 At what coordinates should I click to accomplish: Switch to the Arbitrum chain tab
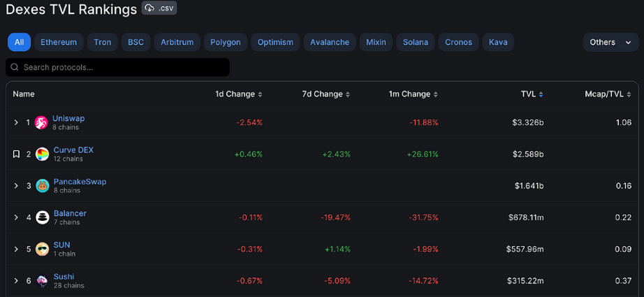(x=177, y=42)
